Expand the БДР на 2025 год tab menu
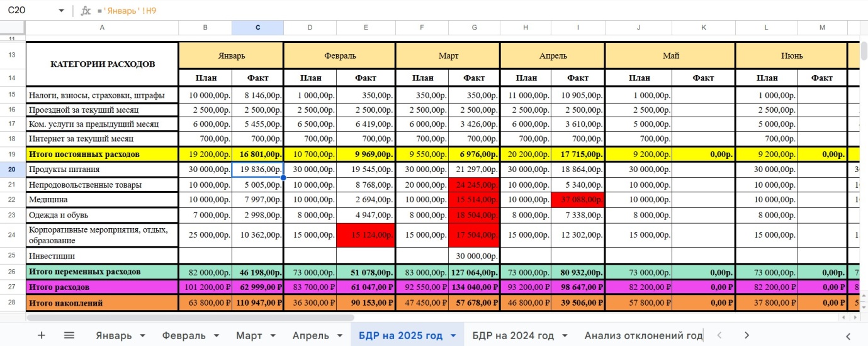Image resolution: width=868 pixels, height=346 pixels. (453, 335)
